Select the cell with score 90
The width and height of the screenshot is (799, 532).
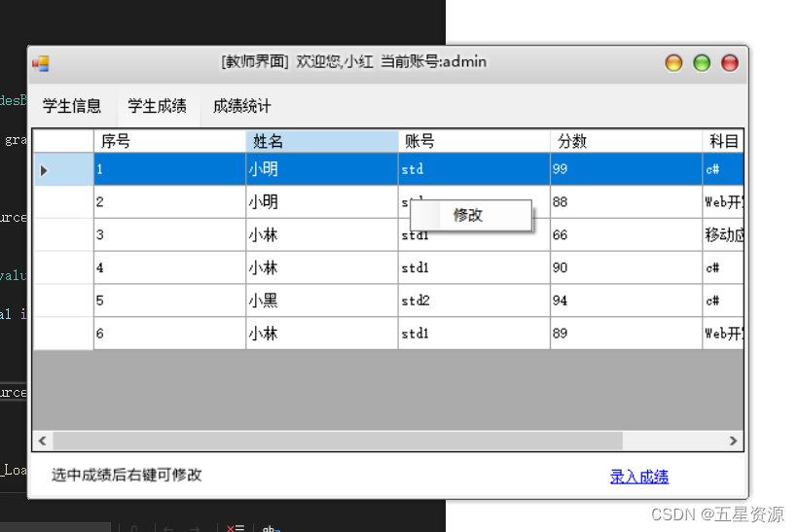click(x=627, y=267)
